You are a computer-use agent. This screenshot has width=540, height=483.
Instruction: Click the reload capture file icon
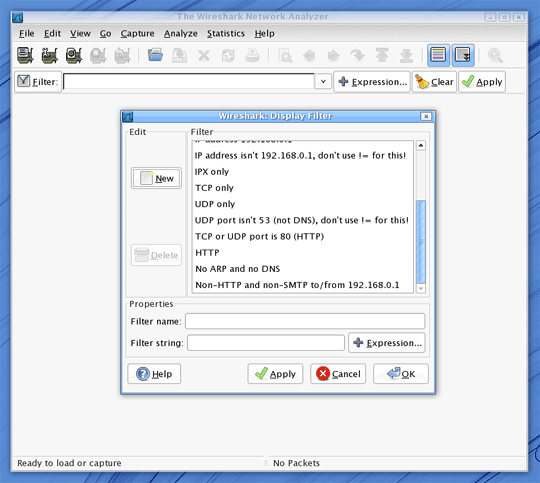point(228,55)
